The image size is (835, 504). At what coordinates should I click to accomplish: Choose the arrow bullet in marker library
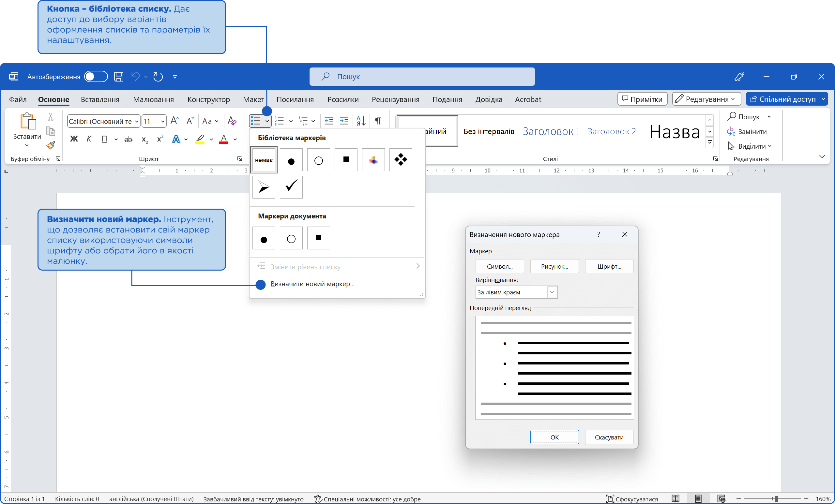tap(264, 186)
